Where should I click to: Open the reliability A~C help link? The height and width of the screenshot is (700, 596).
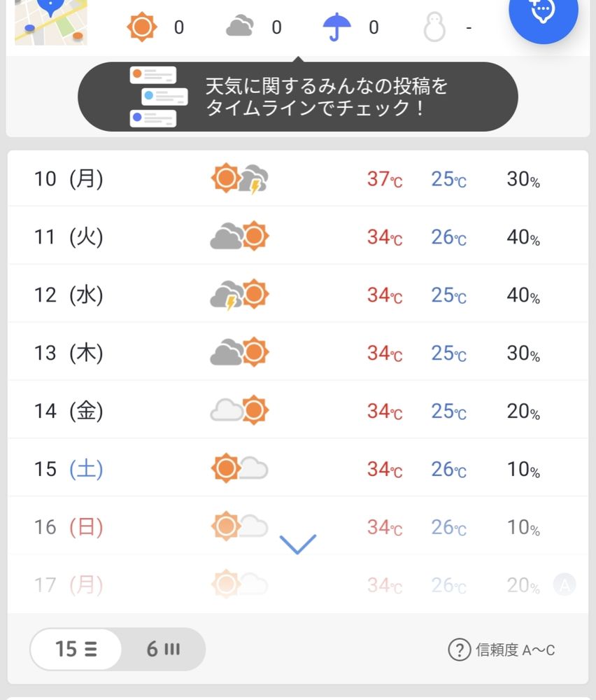502,650
